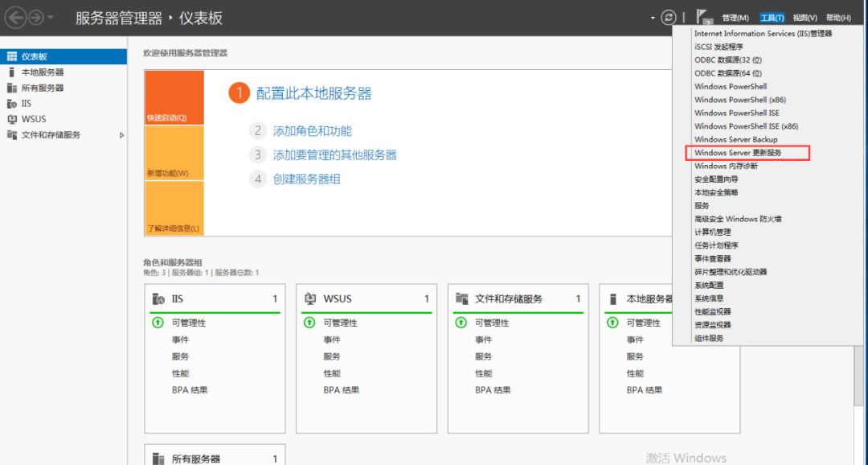The width and height of the screenshot is (868, 465).
Task: Expand the 文件和存储服务 sidebar arrow
Action: (x=122, y=134)
